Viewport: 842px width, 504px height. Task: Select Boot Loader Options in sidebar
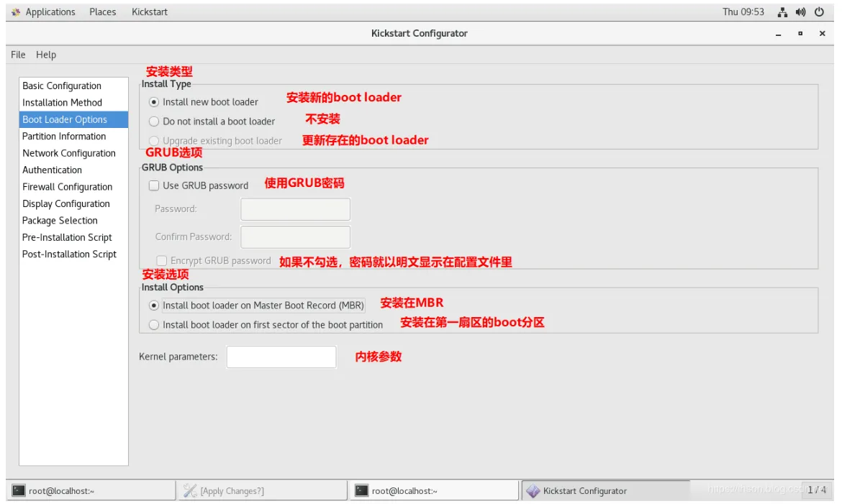tap(73, 119)
